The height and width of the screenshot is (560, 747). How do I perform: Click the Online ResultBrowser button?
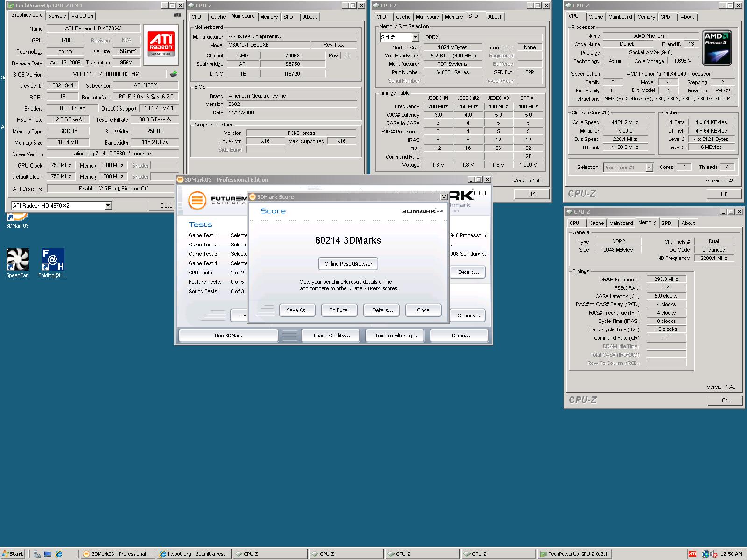click(348, 264)
